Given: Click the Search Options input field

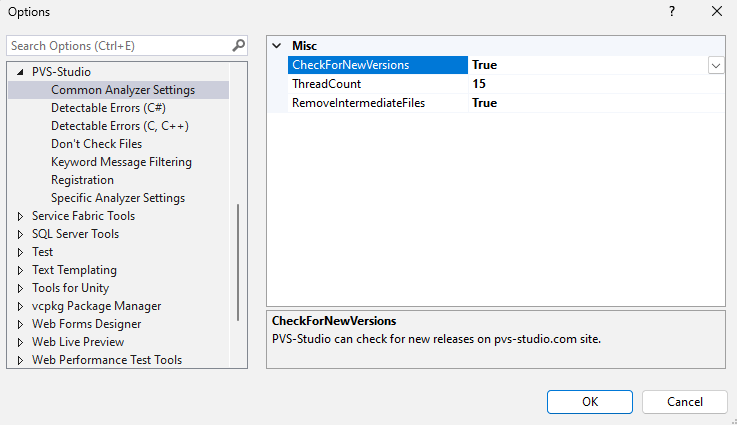Looking at the screenshot, I should 118,46.
